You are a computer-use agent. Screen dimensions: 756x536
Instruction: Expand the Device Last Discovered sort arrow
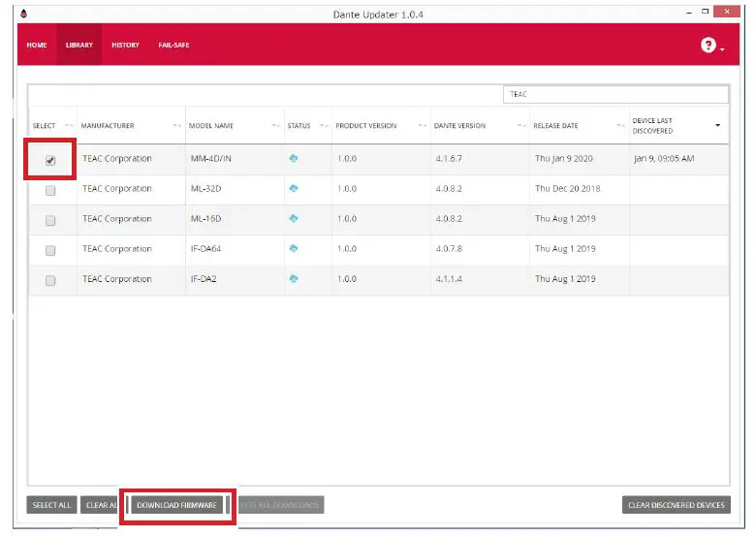[717, 126]
